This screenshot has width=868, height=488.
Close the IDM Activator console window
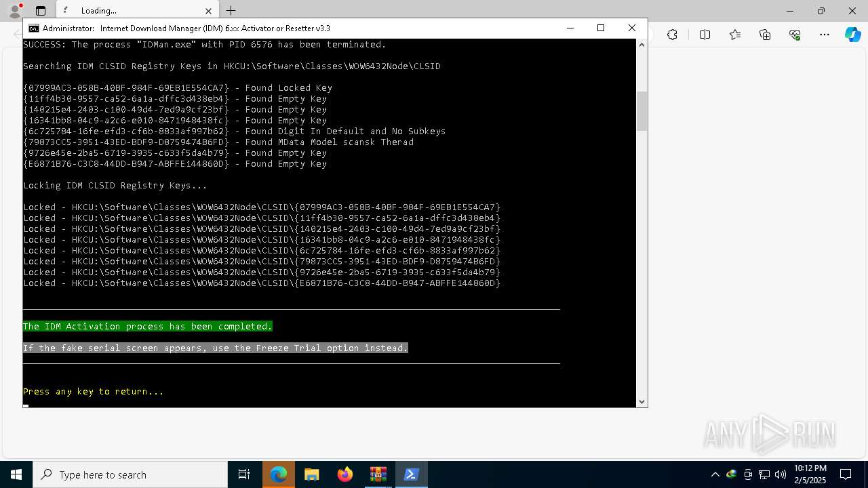tap(632, 28)
